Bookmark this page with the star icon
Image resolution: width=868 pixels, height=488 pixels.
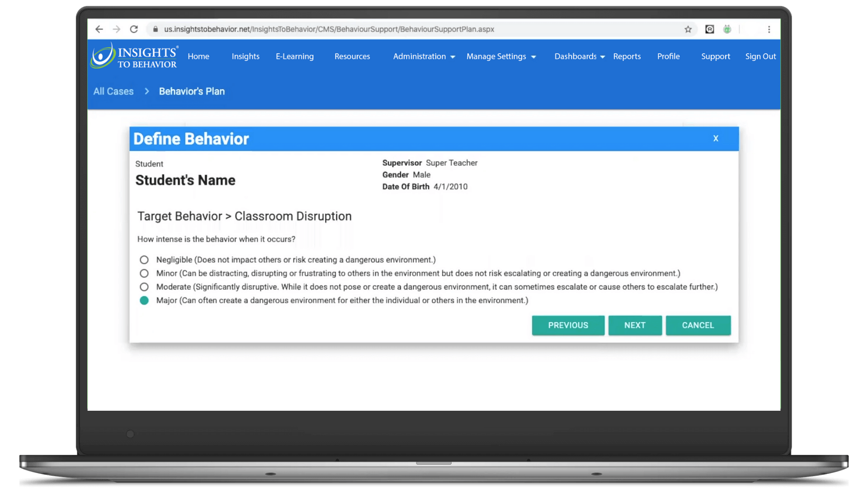[688, 29]
